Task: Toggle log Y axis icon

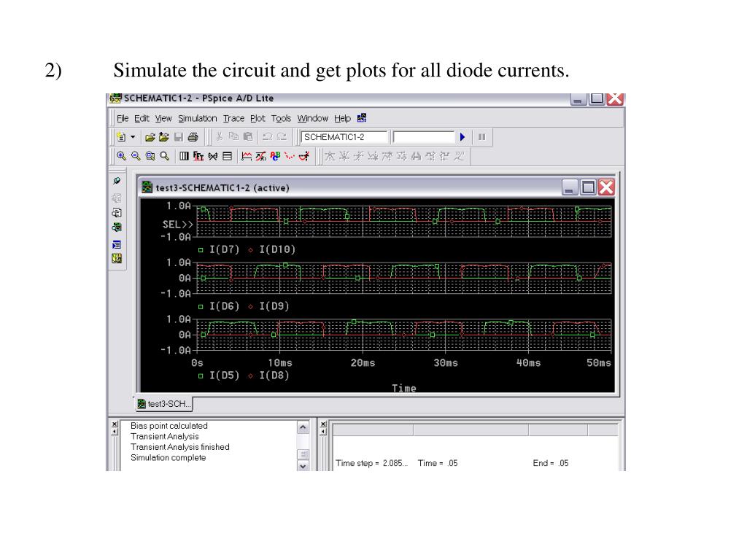Action: [x=228, y=156]
